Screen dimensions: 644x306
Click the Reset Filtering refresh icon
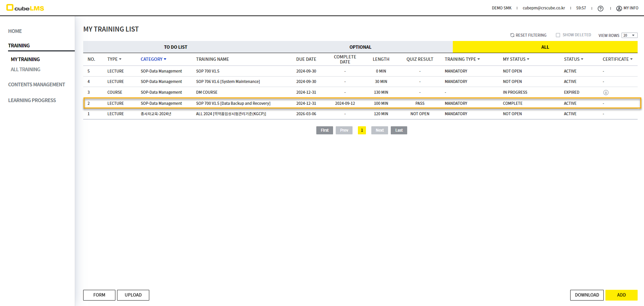pyautogui.click(x=512, y=35)
